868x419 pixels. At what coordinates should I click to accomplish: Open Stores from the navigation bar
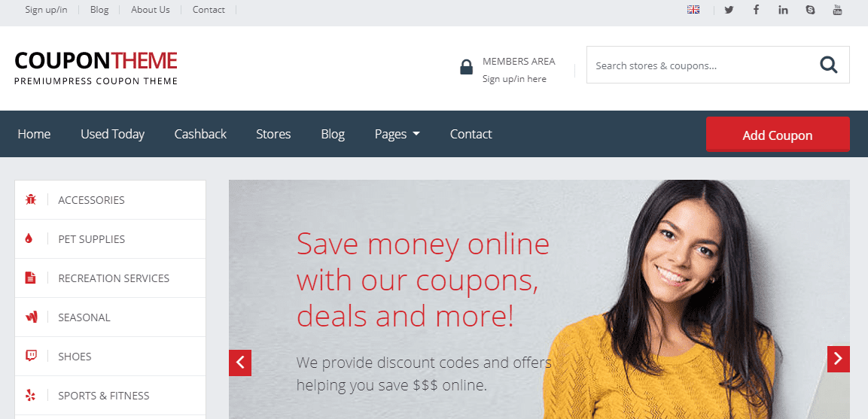click(x=273, y=134)
